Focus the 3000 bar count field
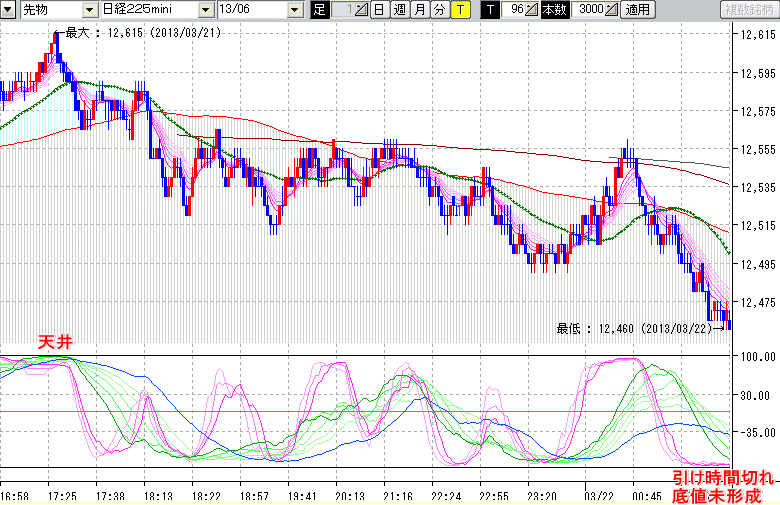The width and height of the screenshot is (780, 505). [589, 10]
